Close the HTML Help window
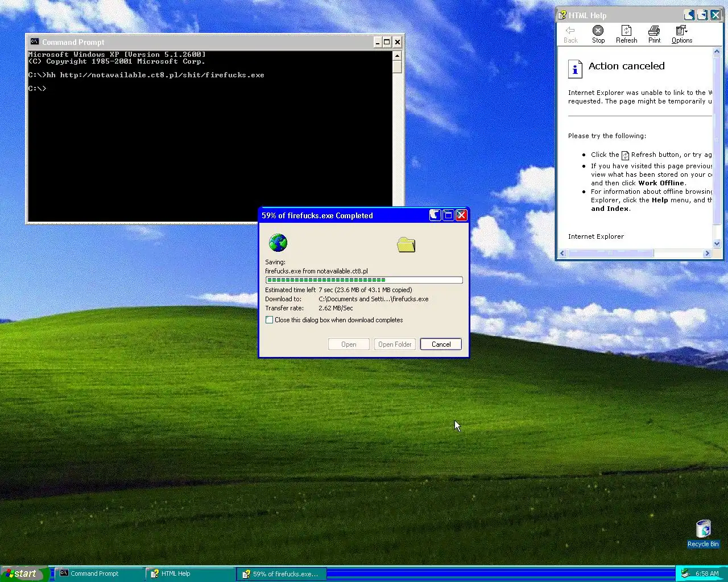Screen dimensions: 728x582 point(715,15)
